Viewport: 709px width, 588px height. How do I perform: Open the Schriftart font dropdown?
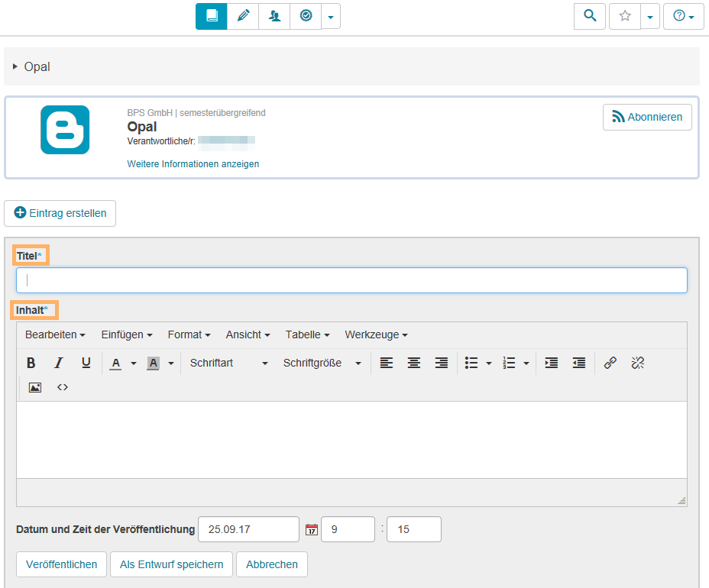(228, 363)
